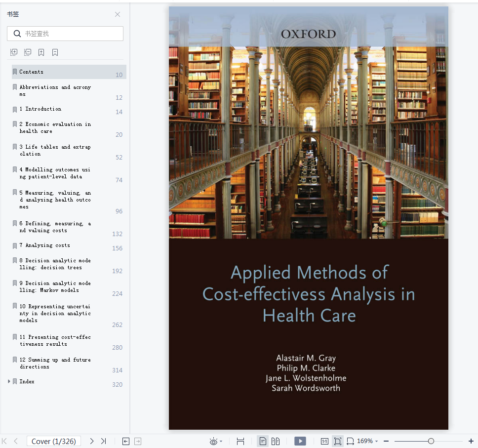
Task: Select the Index bookmark
Action: pos(27,381)
